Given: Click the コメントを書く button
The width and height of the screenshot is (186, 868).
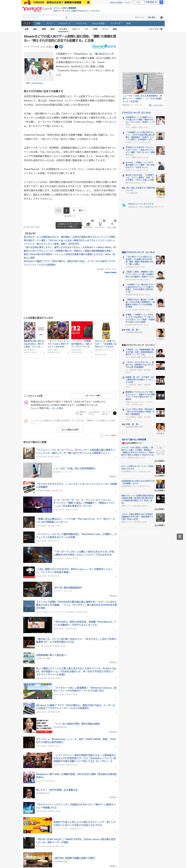Looking at the screenshot, I should click(93, 396).
